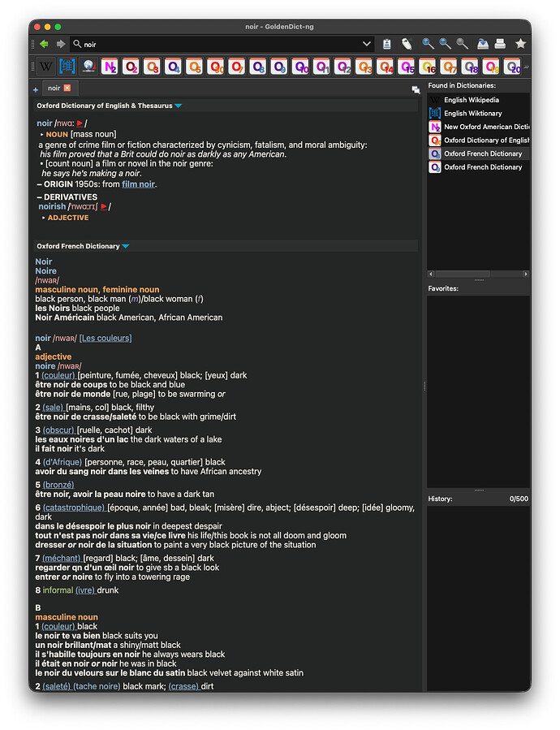Go back with the green back arrow
The image size is (560, 730).
pos(44,44)
